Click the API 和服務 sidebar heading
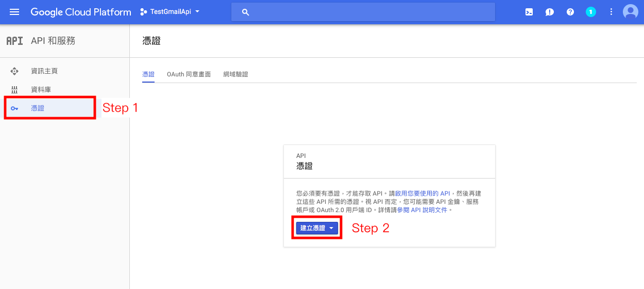 53,41
